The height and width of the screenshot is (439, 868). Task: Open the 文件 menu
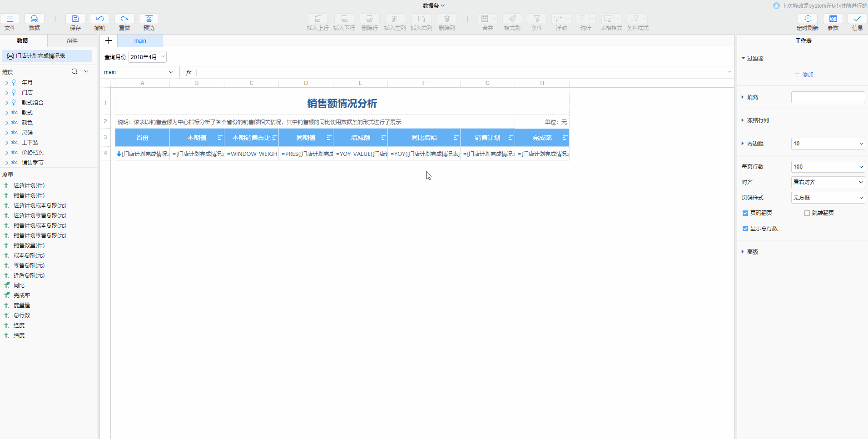tap(10, 22)
